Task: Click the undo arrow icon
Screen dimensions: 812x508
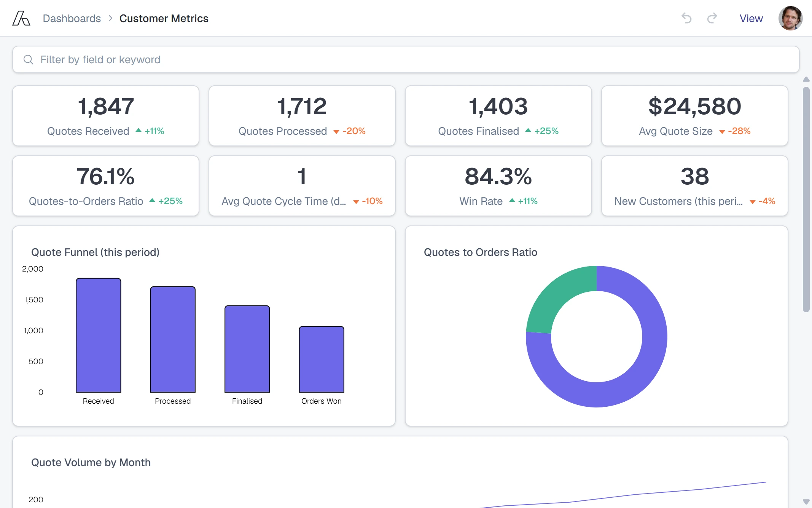Action: (x=686, y=18)
